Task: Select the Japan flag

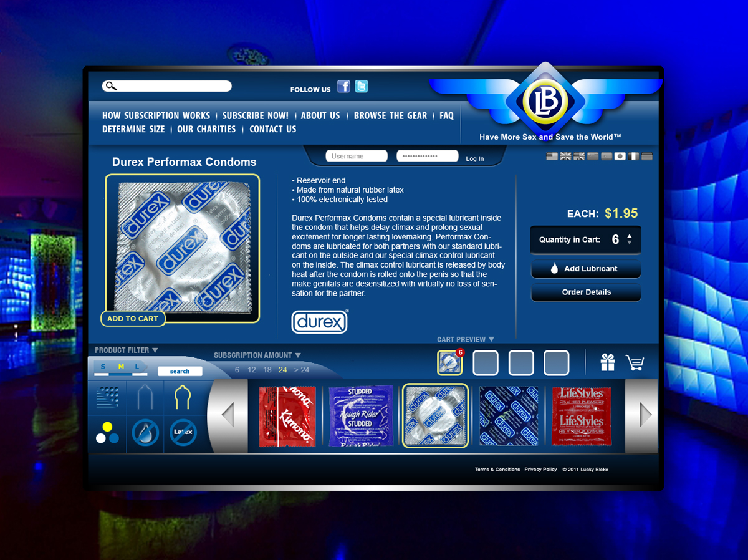Action: (620, 156)
